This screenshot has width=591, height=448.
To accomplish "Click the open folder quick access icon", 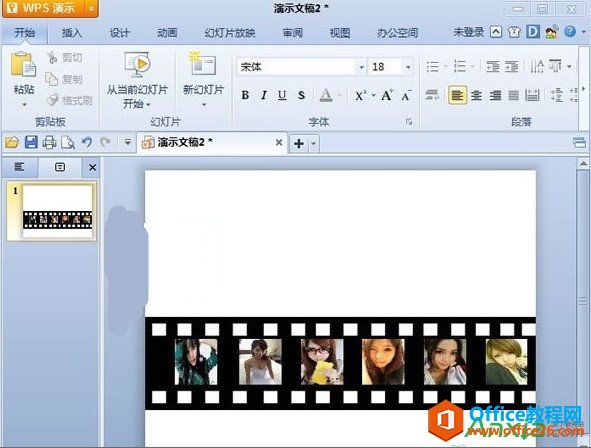I will pos(12,142).
